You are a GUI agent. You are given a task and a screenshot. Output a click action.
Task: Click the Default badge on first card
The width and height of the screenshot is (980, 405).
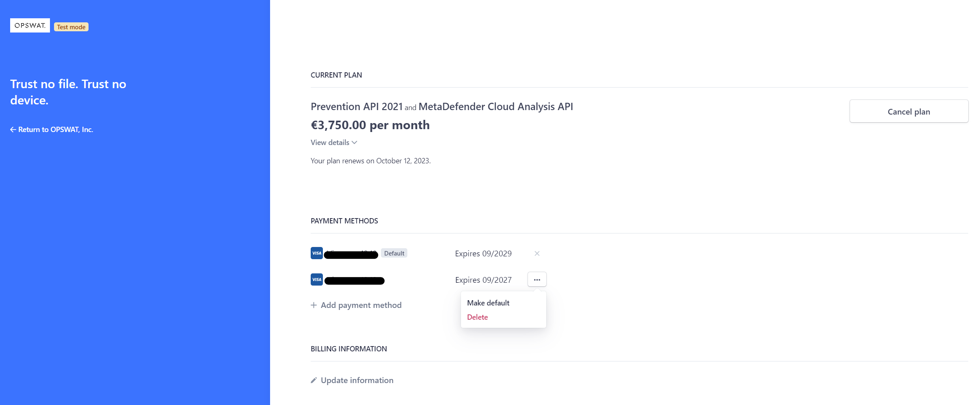click(394, 253)
